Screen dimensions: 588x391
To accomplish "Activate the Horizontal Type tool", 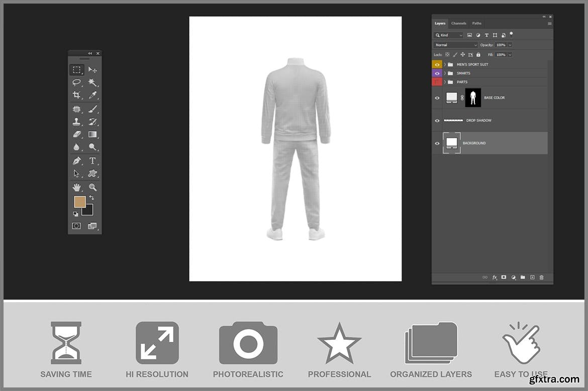I will pos(92,161).
